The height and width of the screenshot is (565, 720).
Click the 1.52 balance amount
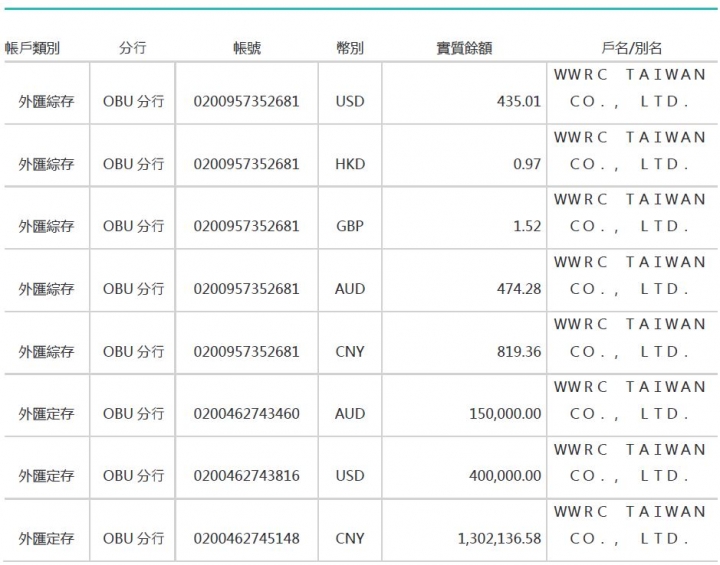(527, 226)
